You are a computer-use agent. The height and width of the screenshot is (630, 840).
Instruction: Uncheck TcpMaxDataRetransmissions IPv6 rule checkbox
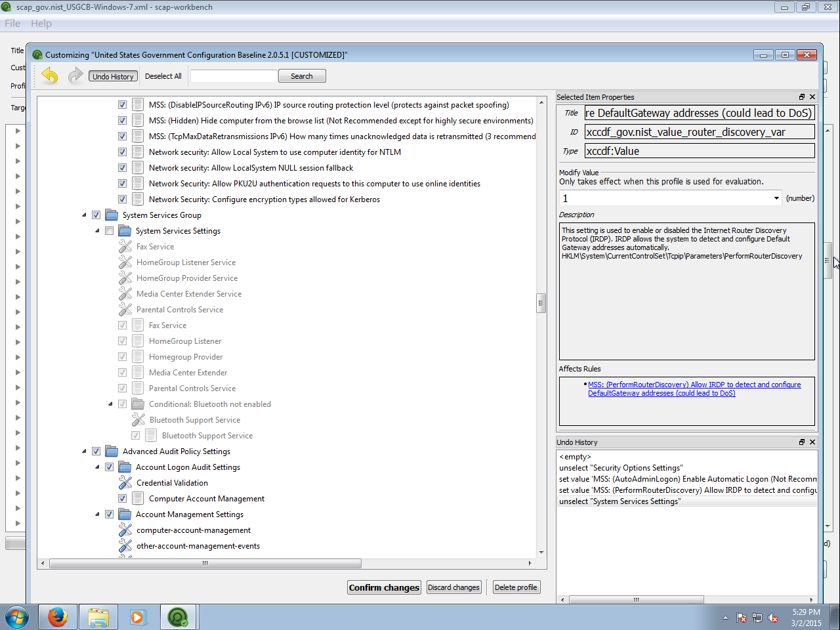(122, 136)
